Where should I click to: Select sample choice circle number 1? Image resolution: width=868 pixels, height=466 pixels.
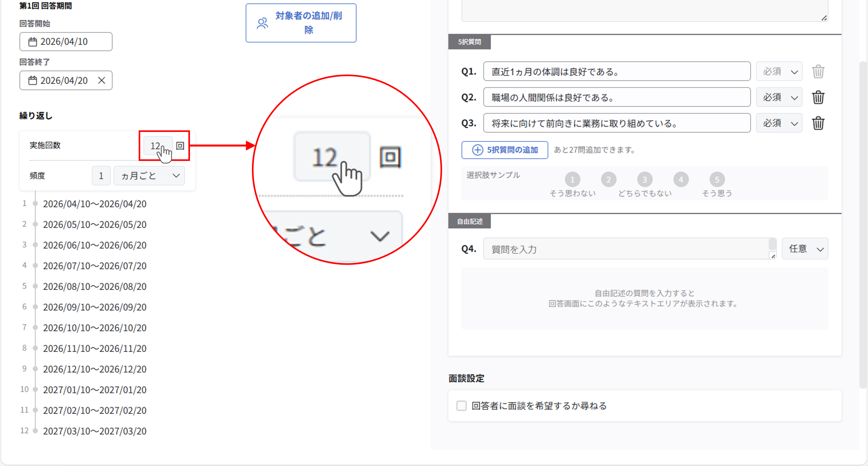click(572, 180)
